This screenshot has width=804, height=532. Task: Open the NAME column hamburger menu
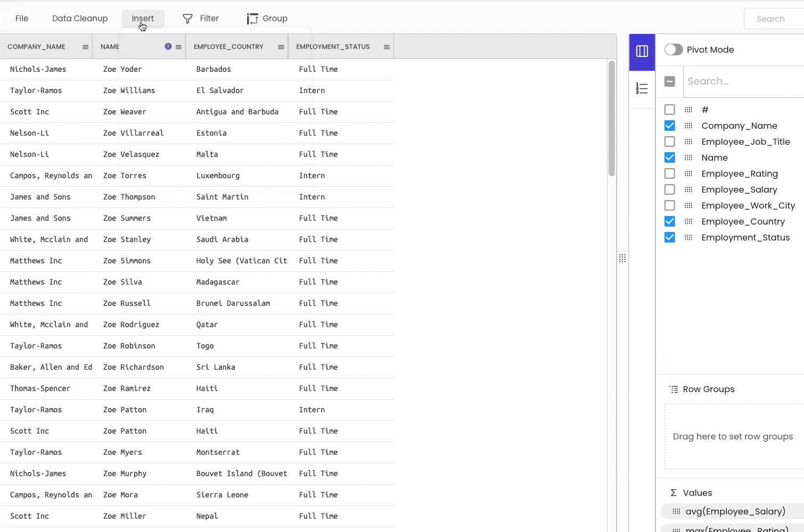click(x=179, y=47)
